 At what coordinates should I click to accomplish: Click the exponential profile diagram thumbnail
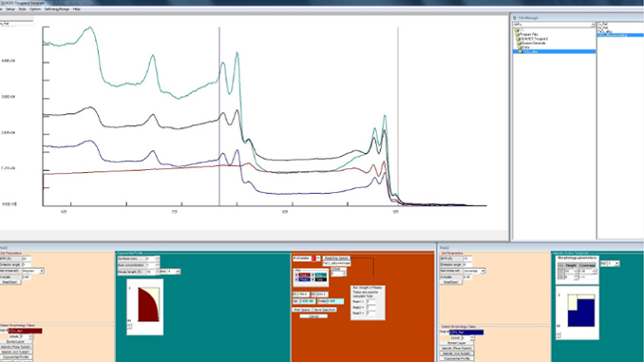click(x=145, y=307)
